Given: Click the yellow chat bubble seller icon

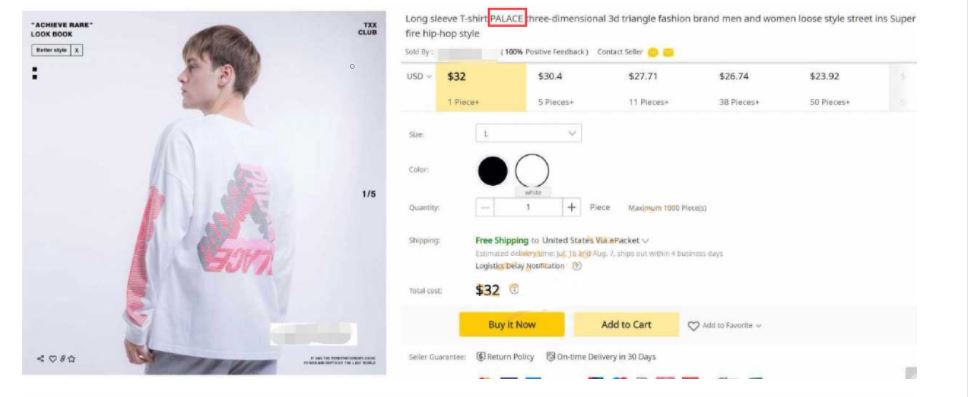Looking at the screenshot, I should click(653, 52).
